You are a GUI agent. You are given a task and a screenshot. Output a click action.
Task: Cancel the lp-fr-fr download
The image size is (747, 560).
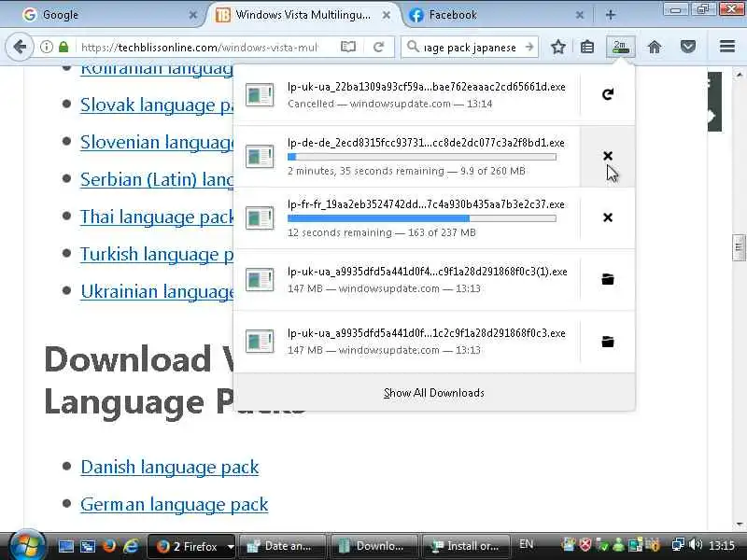pos(608,217)
